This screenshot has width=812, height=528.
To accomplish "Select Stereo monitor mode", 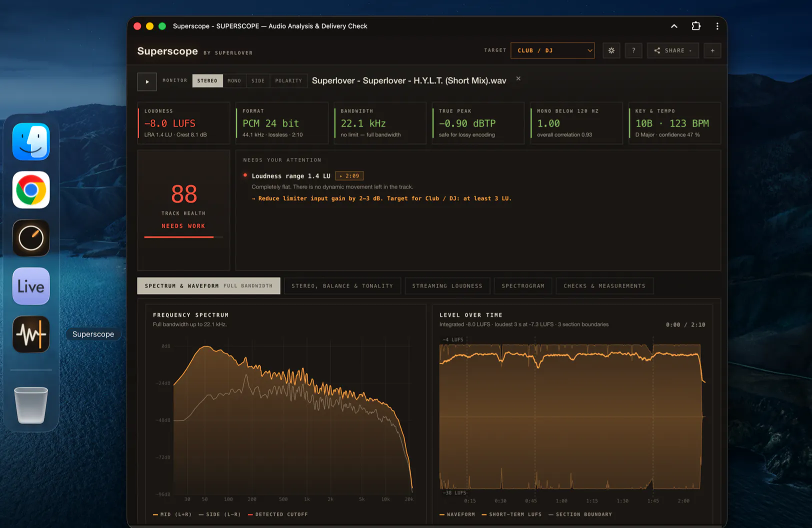I will coord(207,80).
